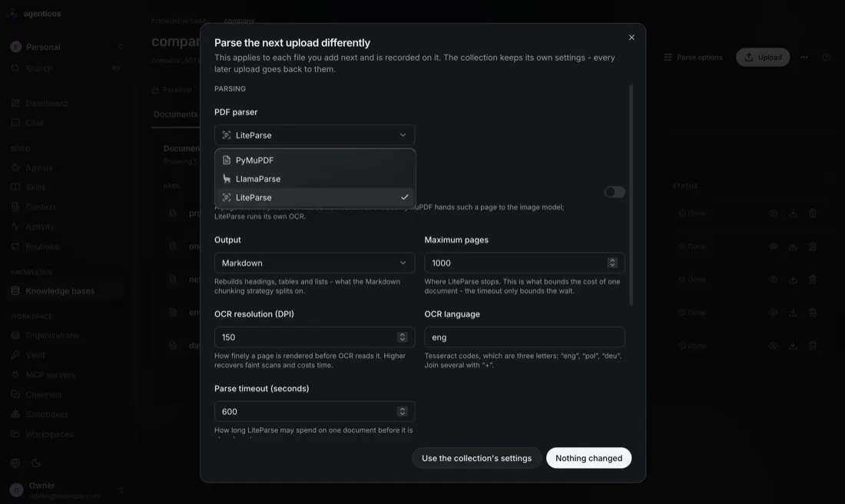Viewport: 845px width, 504px height.
Task: Click the OCR resolution field showing 150
Action: 315,337
